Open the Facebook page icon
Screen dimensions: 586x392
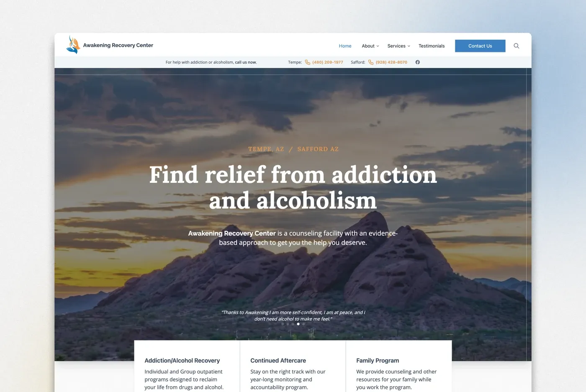pos(417,62)
